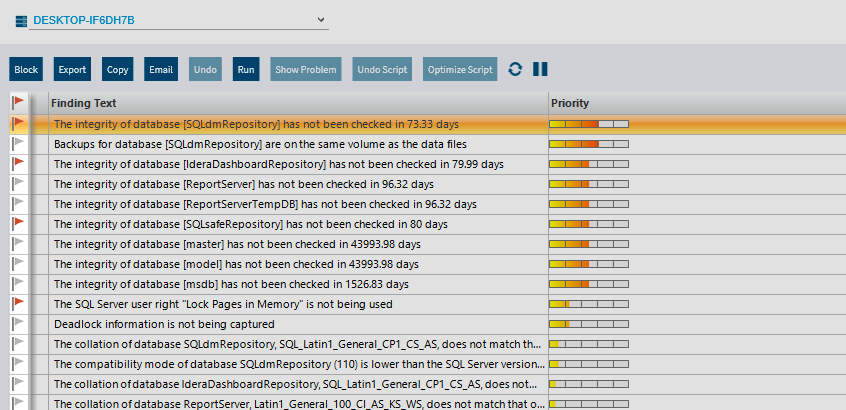
Task: Click the Run button
Action: click(x=246, y=70)
